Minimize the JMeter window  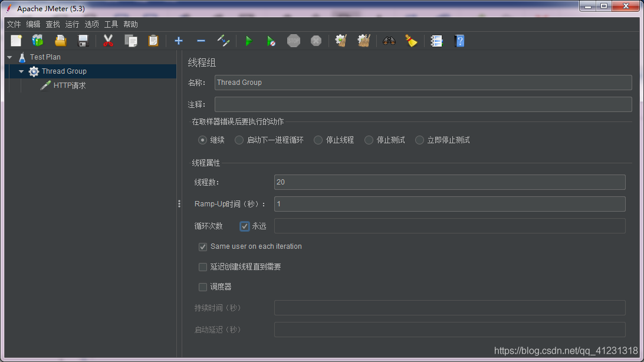[588, 6]
